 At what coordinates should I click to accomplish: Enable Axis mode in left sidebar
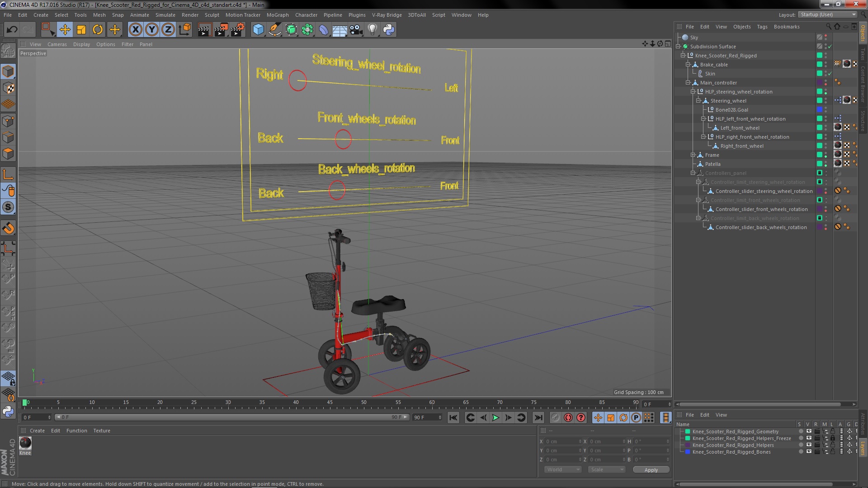(8, 174)
